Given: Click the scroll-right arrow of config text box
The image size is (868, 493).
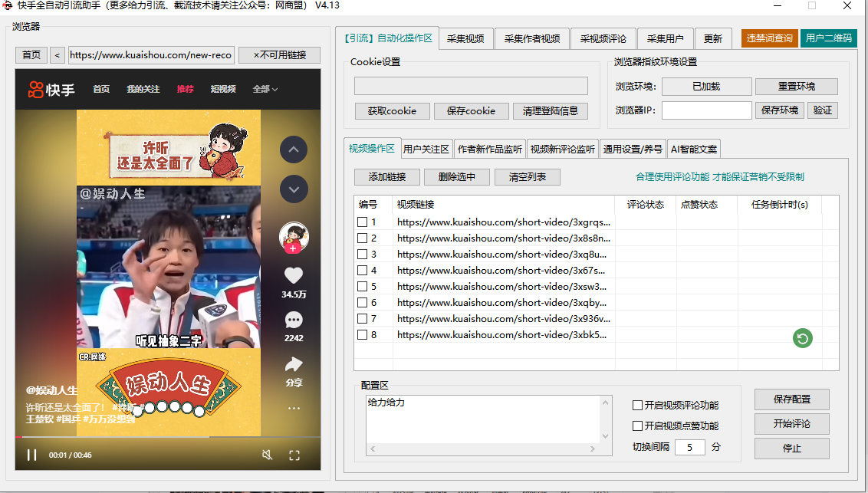Looking at the screenshot, I should [x=593, y=449].
